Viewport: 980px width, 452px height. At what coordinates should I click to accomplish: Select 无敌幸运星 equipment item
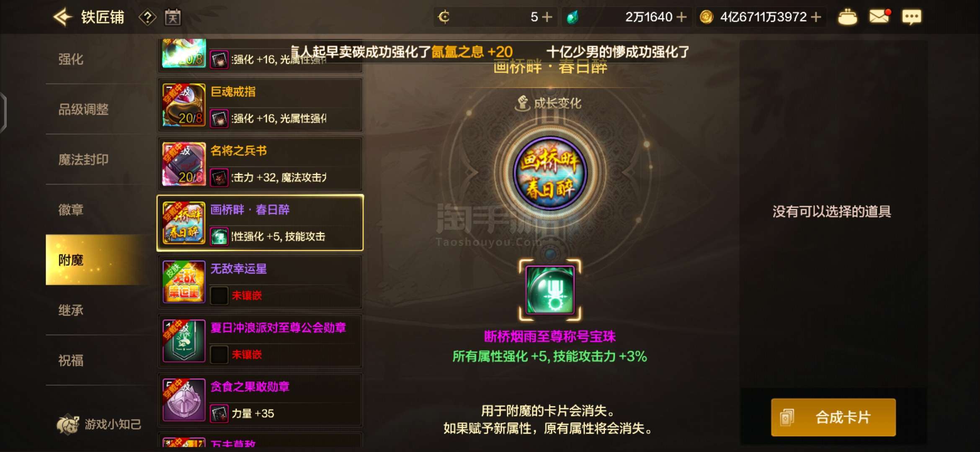point(260,282)
